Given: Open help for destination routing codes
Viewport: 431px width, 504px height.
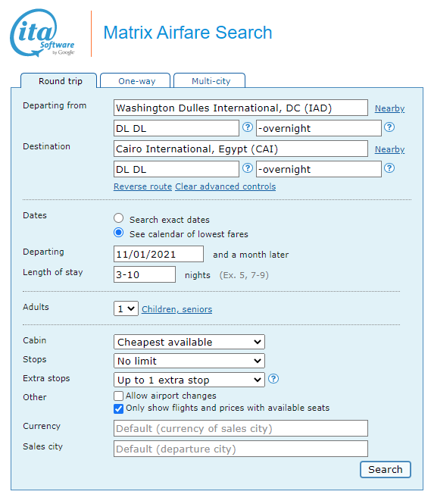Looking at the screenshot, I should 247,168.
